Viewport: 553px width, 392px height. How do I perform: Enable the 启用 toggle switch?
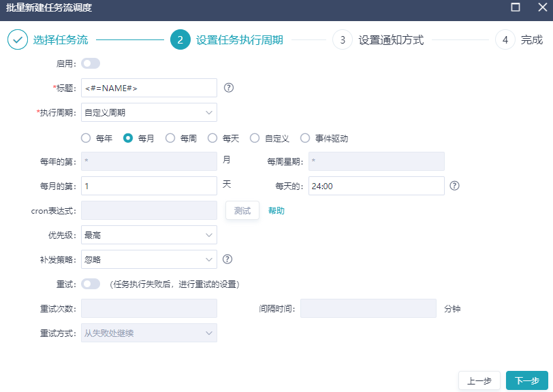click(x=89, y=63)
